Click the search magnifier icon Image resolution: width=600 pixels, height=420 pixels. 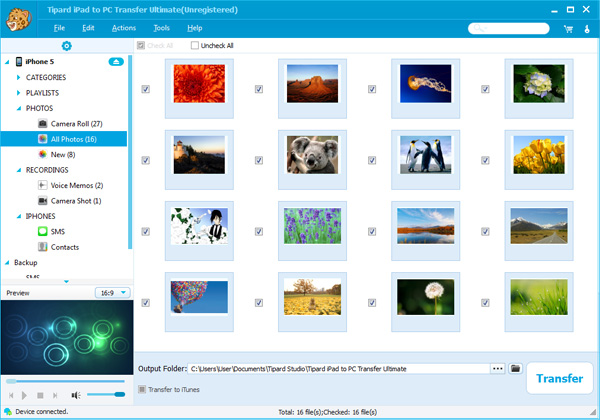point(479,28)
